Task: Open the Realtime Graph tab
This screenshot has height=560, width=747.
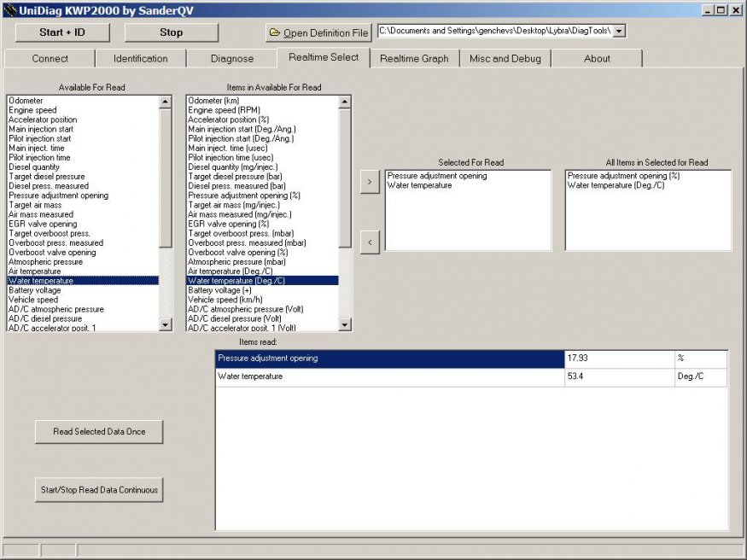Action: click(x=414, y=59)
